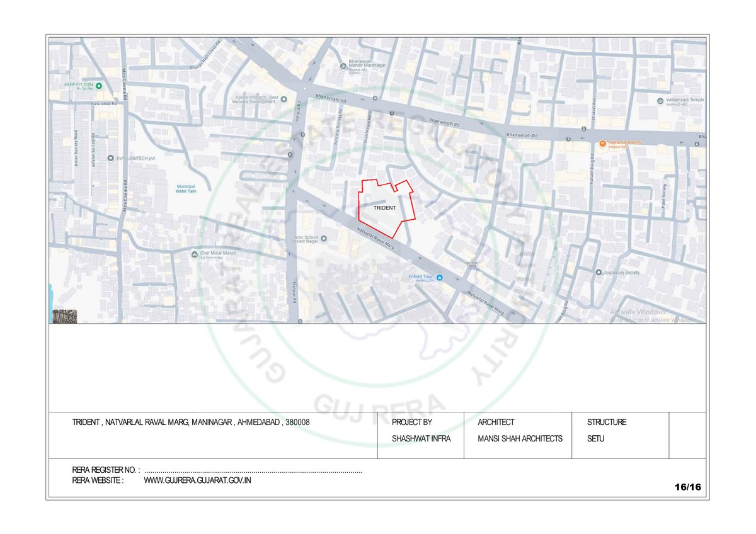Open the Amc School Basant Nagar pin
This screenshot has height=534, width=756.
[323, 239]
